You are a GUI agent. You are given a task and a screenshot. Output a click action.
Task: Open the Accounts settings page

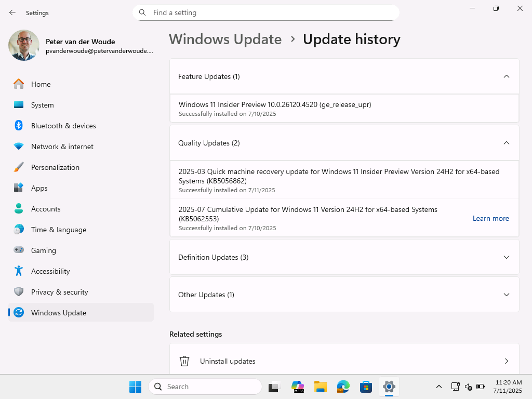[46, 209]
